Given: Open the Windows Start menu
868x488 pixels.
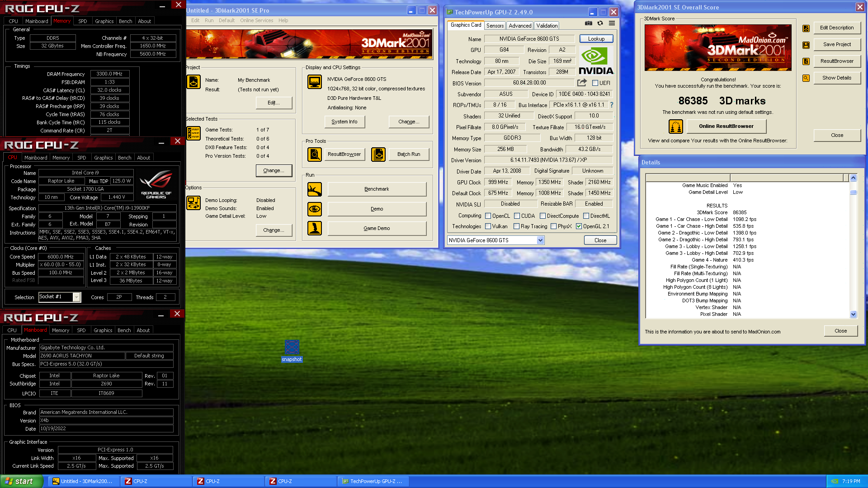Looking at the screenshot, I should [22, 481].
